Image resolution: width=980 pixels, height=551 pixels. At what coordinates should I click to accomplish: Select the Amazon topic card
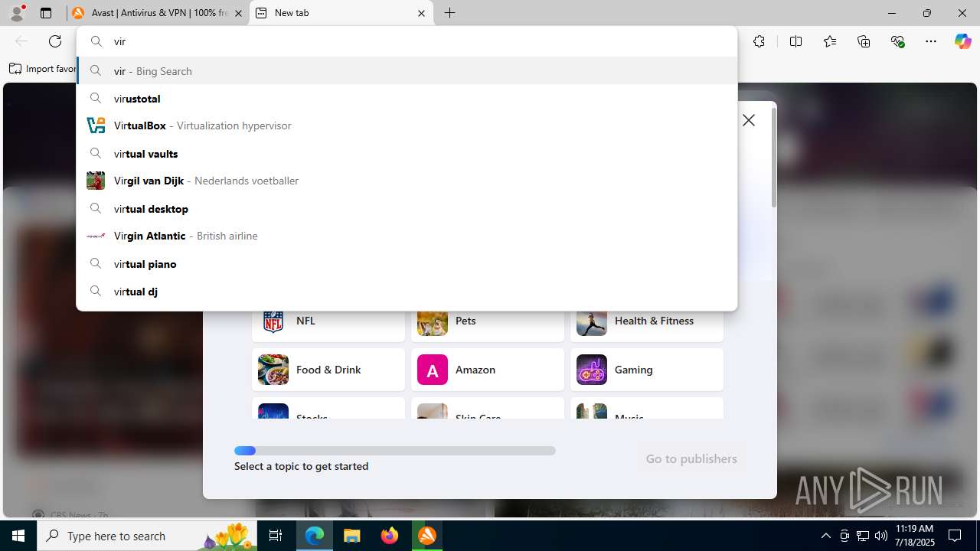pos(488,370)
